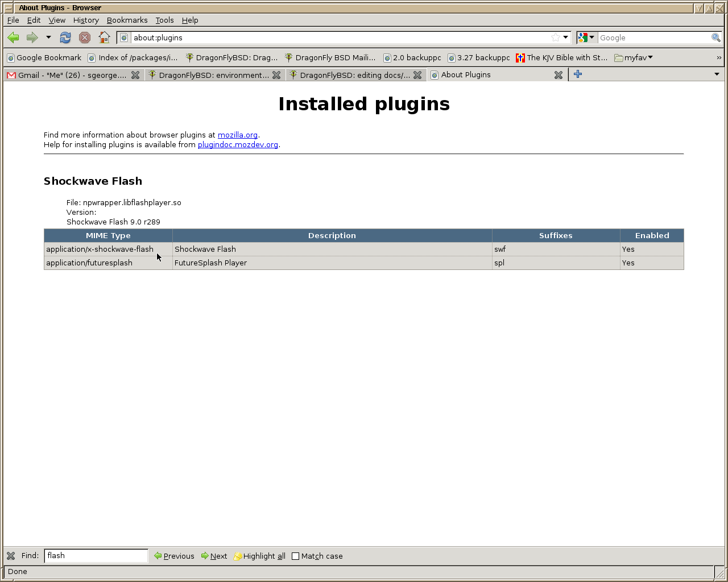The width and height of the screenshot is (728, 582).
Task: Click the Next find result button
Action: (x=214, y=556)
